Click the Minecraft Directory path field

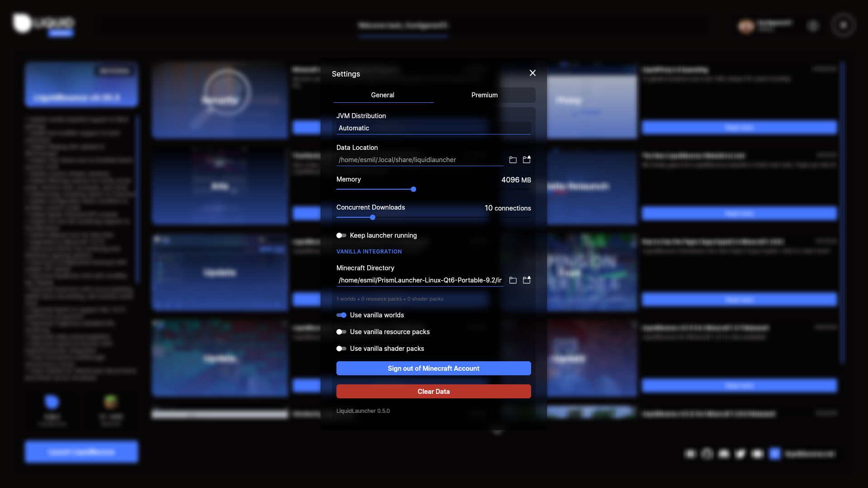[x=420, y=280]
